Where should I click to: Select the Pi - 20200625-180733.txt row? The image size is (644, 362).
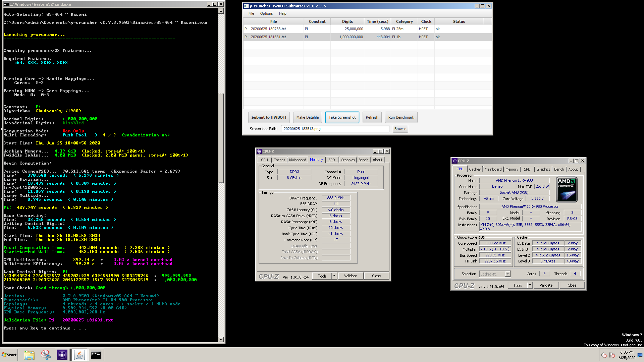[x=367, y=29]
